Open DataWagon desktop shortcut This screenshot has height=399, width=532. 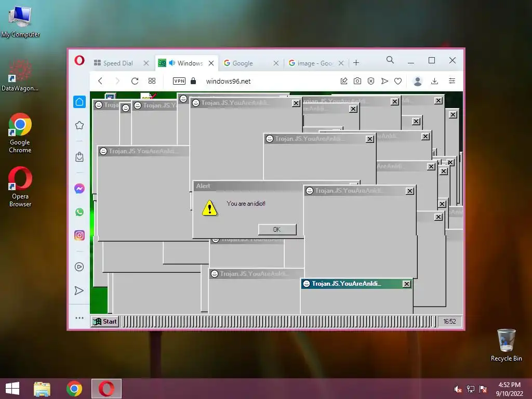20,75
